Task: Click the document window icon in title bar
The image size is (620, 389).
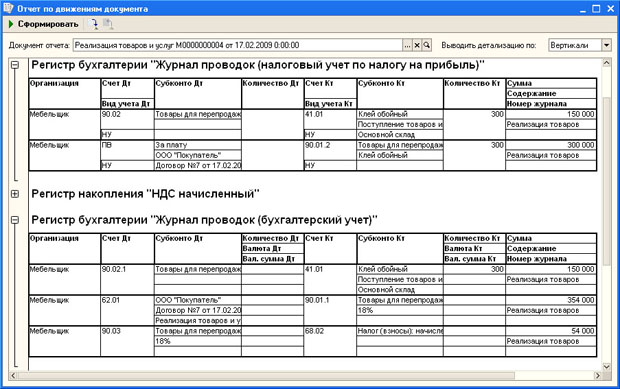Action: [x=8, y=8]
